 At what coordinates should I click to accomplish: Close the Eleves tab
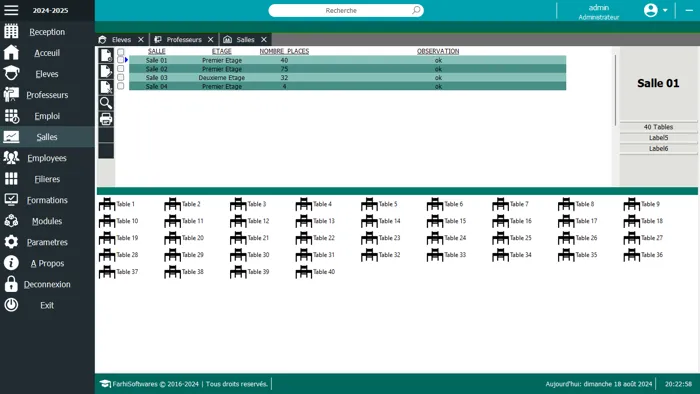click(x=141, y=40)
